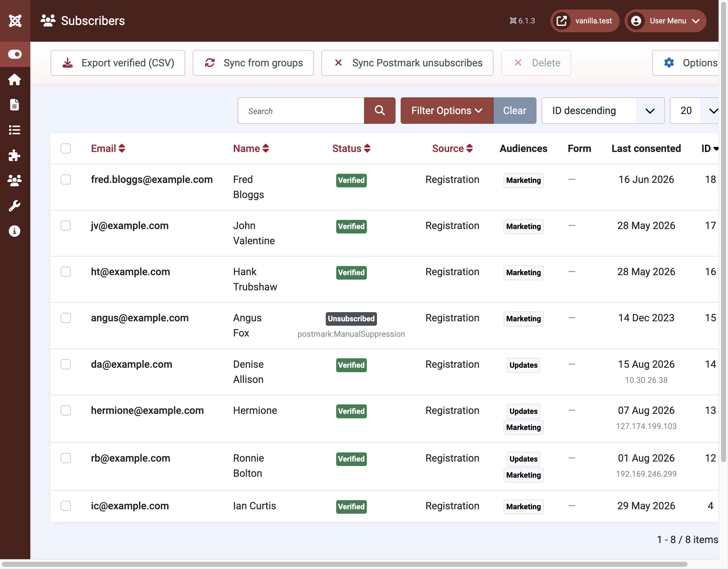The image size is (728, 569).
Task: Select fred.bloggs@example.com row checkbox
Action: coord(66,180)
